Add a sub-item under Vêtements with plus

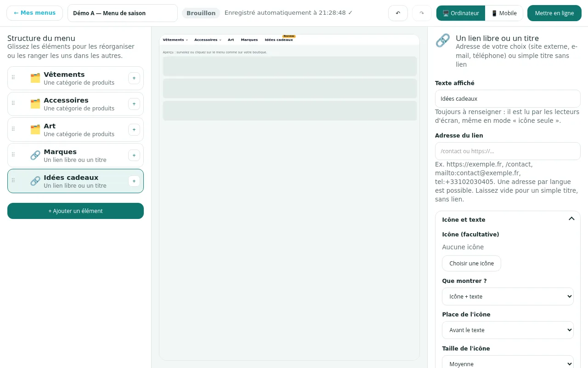pos(134,78)
